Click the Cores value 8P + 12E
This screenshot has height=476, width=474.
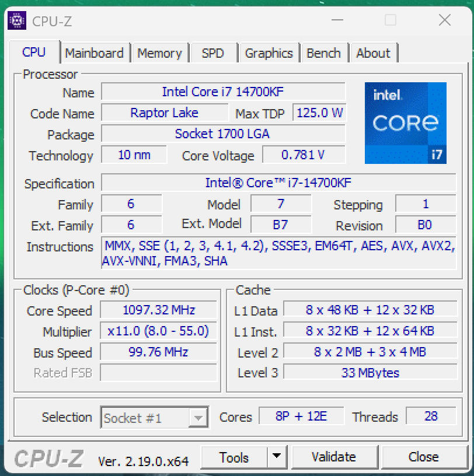pos(301,416)
